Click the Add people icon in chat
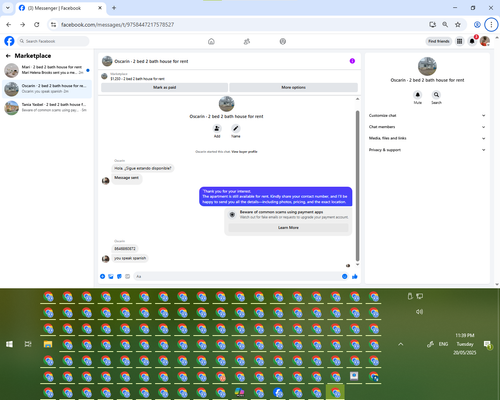 point(217,128)
